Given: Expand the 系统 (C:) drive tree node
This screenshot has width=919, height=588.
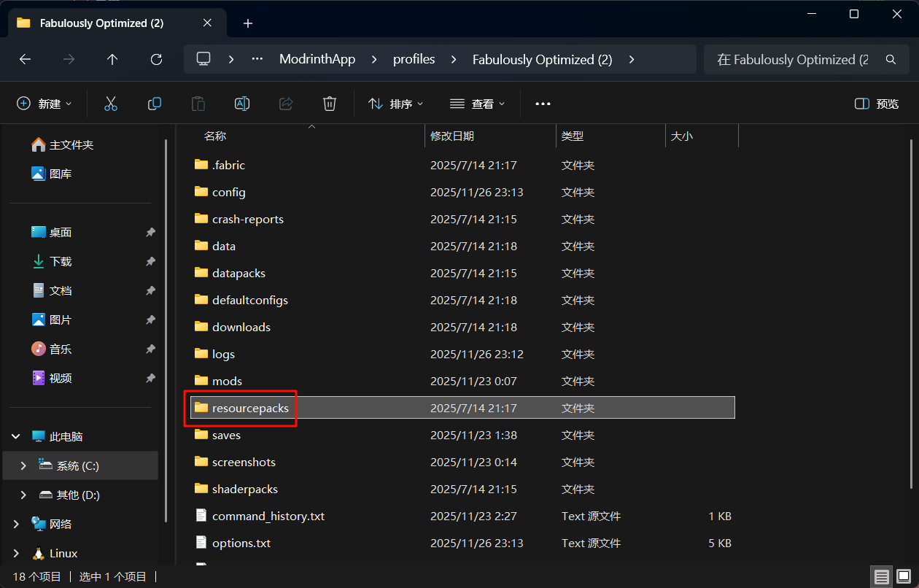Looking at the screenshot, I should pos(23,465).
